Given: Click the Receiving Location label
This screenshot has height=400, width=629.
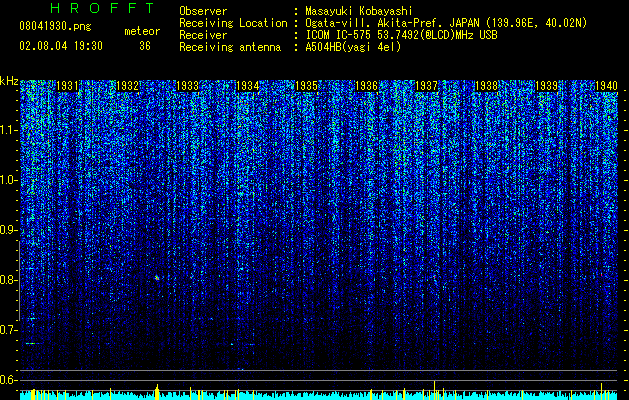Looking at the screenshot, I should [x=233, y=23].
